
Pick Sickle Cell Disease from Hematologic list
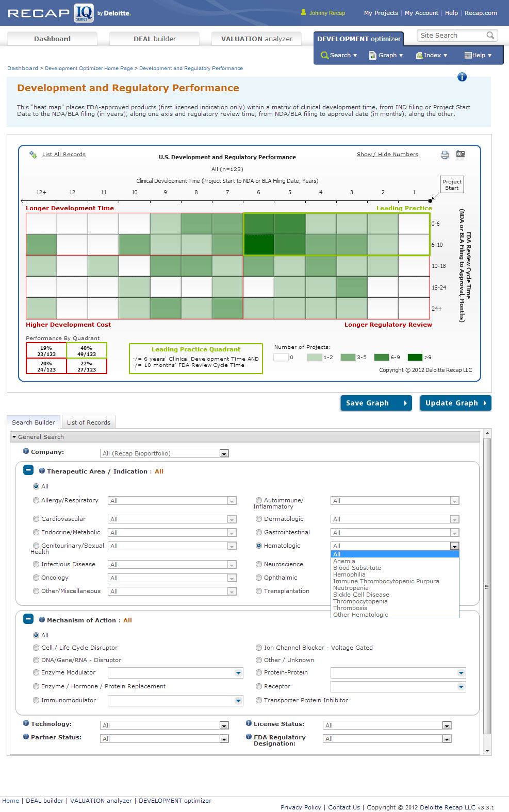click(361, 595)
